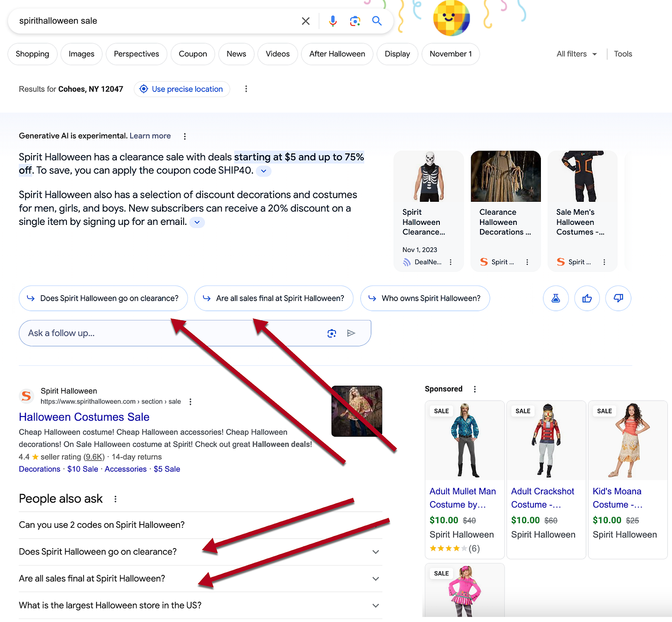672x622 pixels.
Task: Open the Decorations sitelink
Action: coord(40,469)
